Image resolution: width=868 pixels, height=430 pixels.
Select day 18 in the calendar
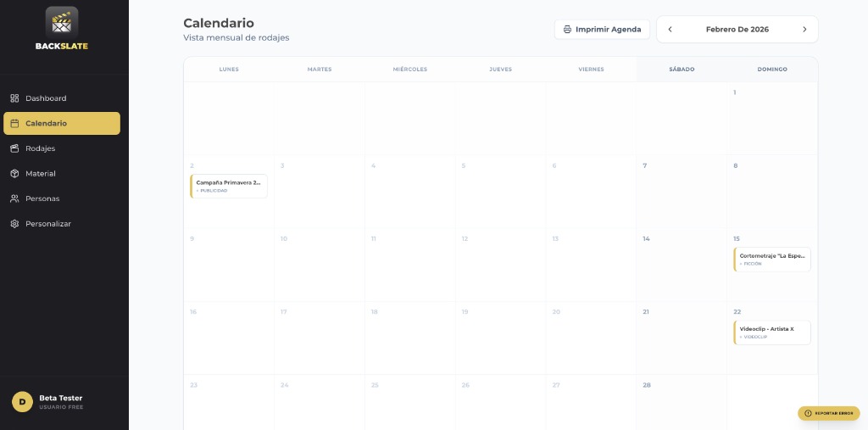(374, 312)
